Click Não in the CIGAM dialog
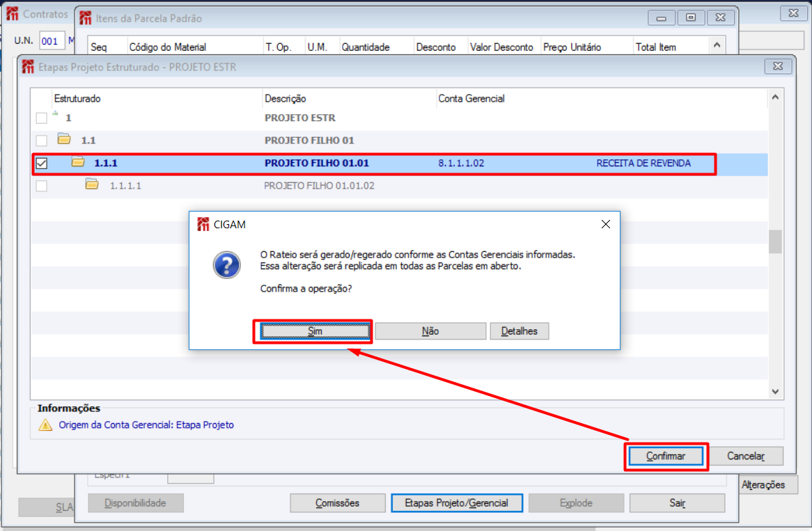The width and height of the screenshot is (812, 531). click(430, 331)
